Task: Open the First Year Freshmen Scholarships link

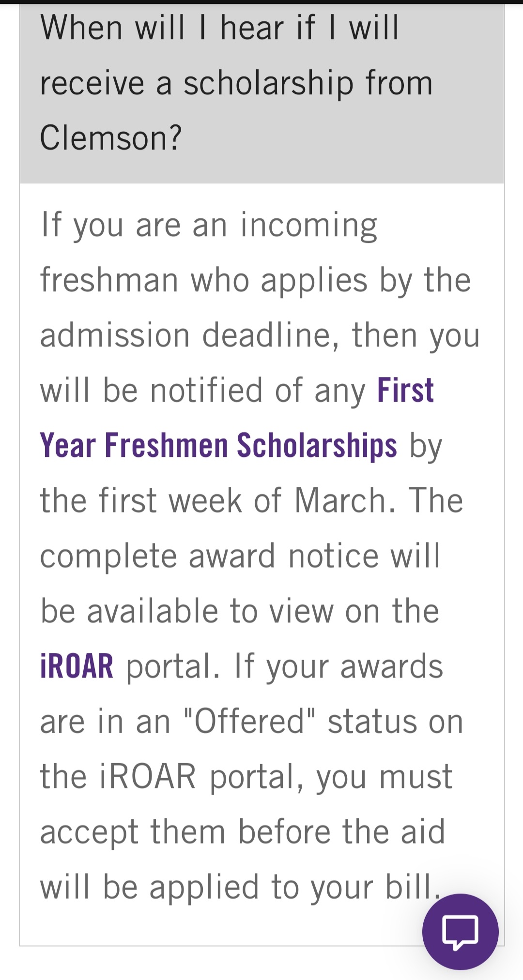Action: [x=218, y=445]
